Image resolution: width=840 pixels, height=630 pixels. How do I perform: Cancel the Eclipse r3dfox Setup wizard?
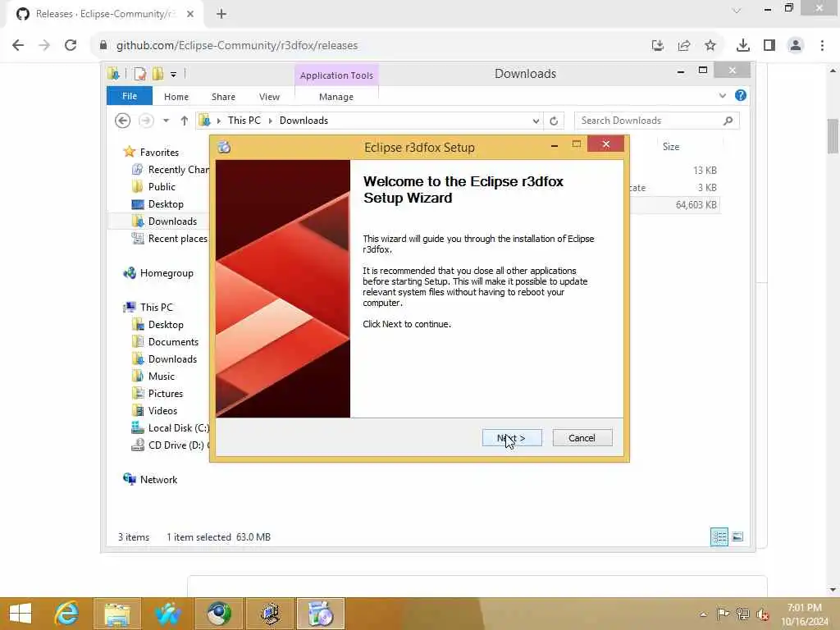582,438
